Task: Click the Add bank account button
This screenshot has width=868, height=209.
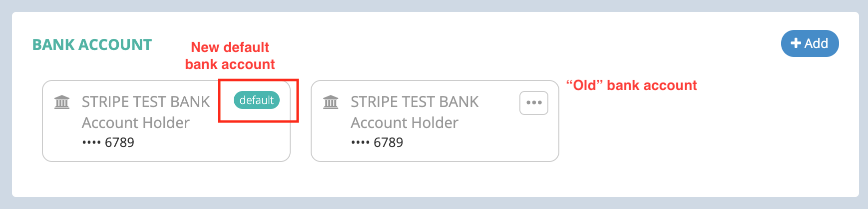Action: pyautogui.click(x=810, y=43)
